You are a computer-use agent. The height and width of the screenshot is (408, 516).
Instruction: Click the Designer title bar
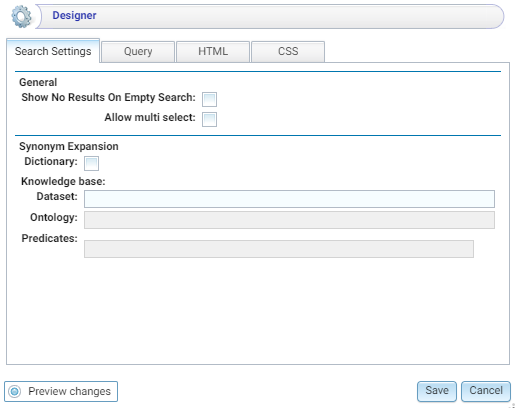pos(269,16)
